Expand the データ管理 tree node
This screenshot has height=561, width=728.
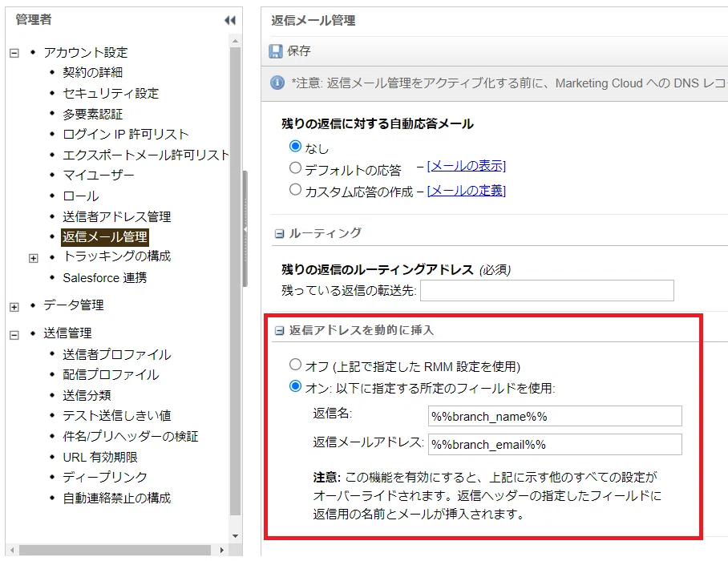coord(14,307)
